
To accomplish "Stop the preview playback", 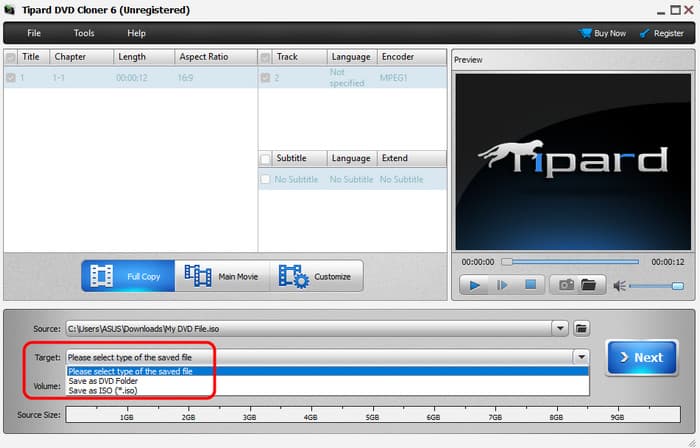I will tap(530, 285).
